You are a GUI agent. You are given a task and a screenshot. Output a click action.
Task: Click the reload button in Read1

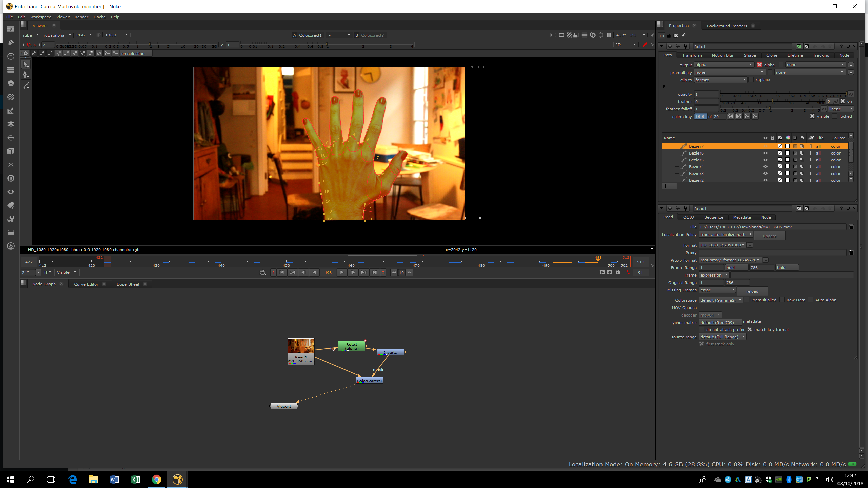pos(752,291)
